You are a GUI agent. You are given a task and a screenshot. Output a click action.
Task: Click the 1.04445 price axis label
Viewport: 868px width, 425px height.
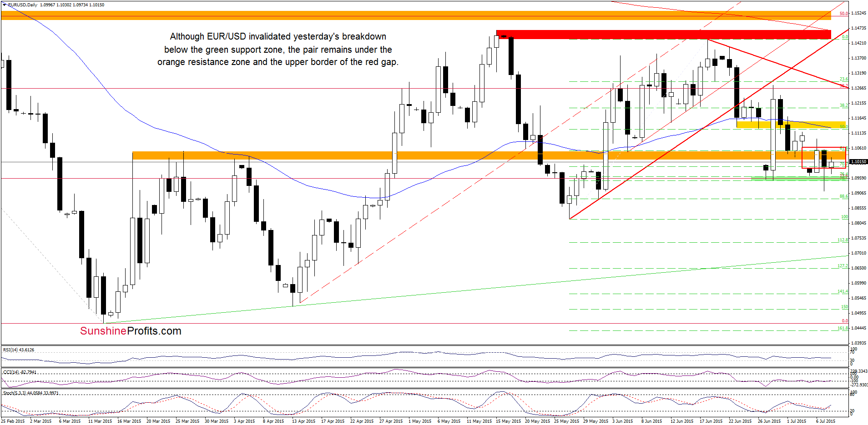(x=858, y=328)
